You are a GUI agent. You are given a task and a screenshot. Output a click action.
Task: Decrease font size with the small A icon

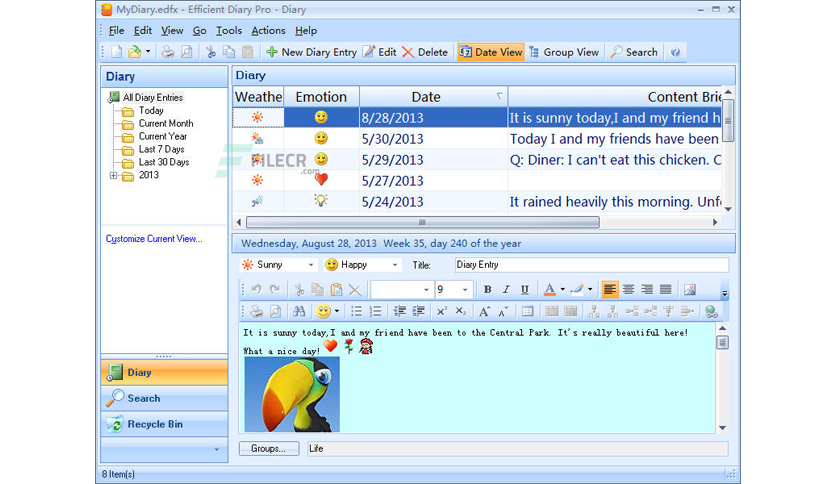pos(503,311)
